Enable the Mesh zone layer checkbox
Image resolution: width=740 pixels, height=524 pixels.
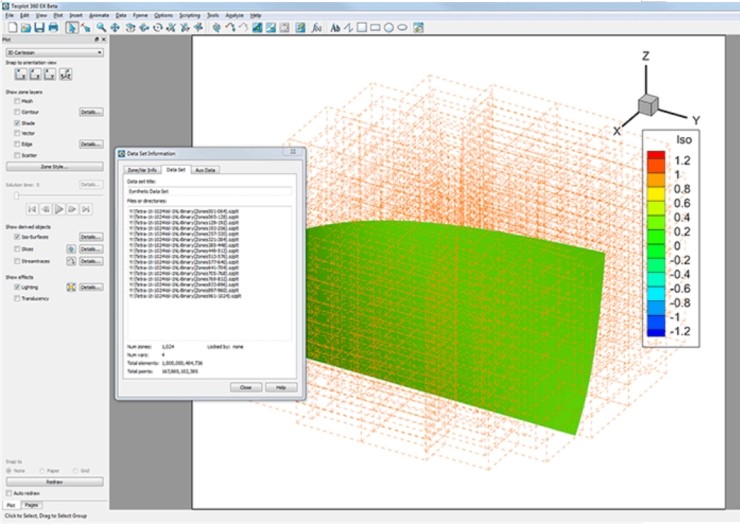[x=17, y=101]
